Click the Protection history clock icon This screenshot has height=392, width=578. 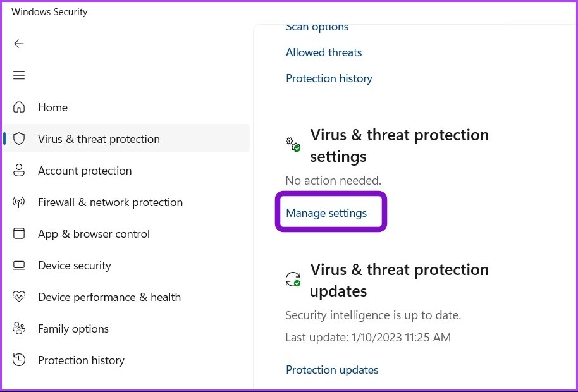[19, 360]
